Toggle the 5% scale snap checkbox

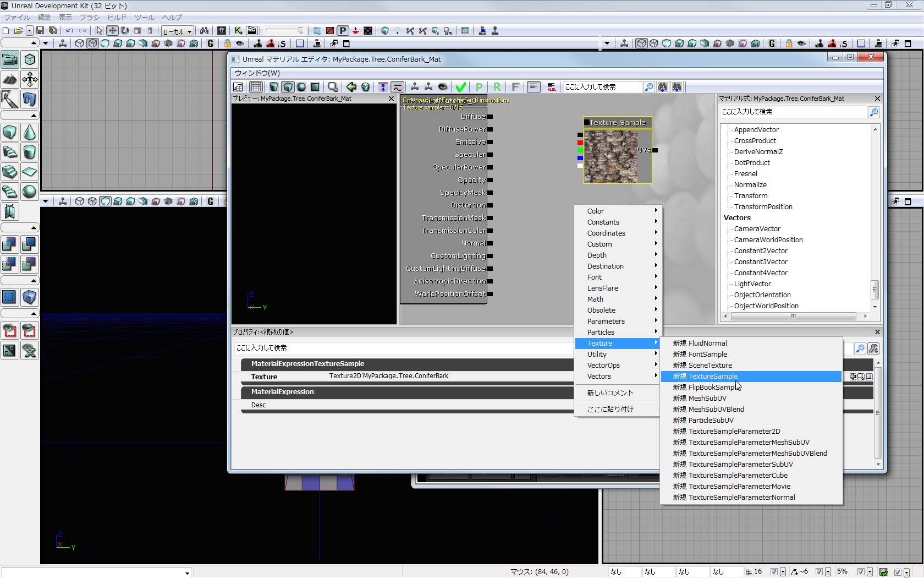861,572
